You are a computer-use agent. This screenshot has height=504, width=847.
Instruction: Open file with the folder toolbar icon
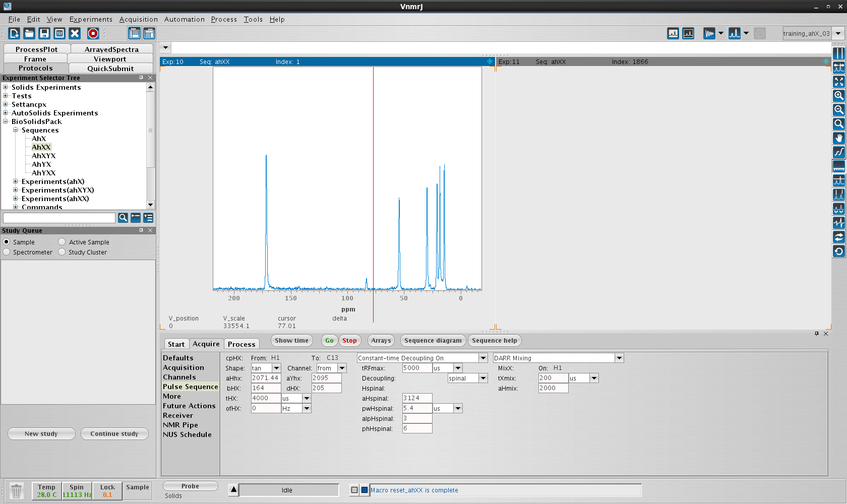click(x=29, y=33)
